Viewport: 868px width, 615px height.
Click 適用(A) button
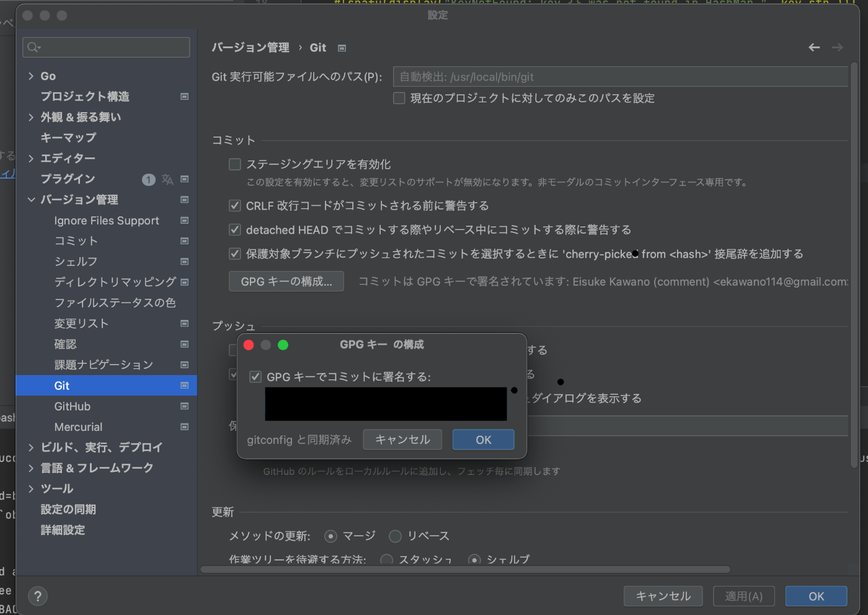[x=743, y=596]
